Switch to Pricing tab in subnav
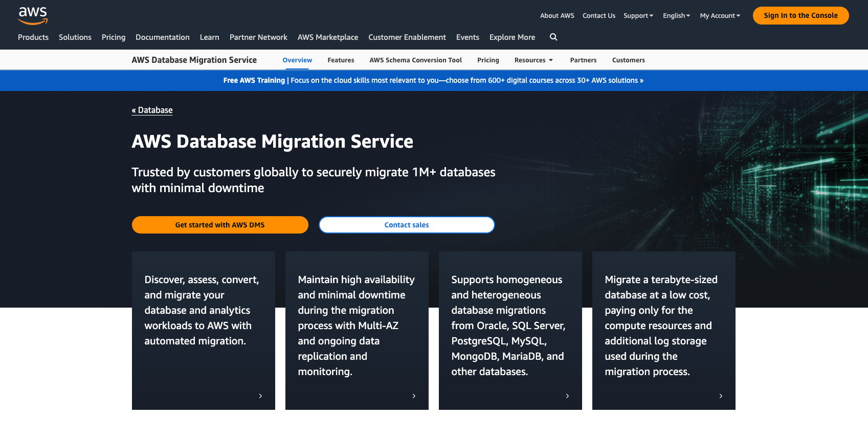This screenshot has width=868, height=441. point(488,60)
